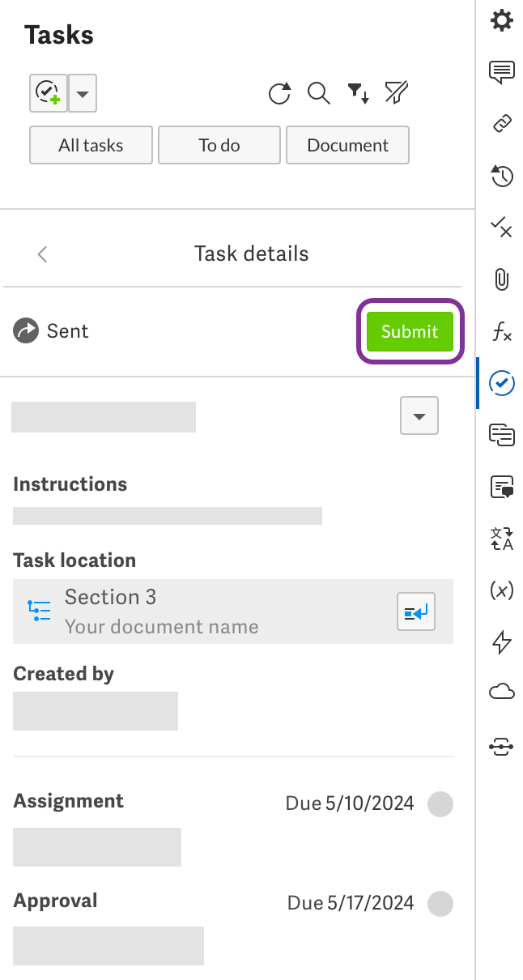Refresh the tasks list
The width and height of the screenshot is (523, 980).
click(279, 94)
